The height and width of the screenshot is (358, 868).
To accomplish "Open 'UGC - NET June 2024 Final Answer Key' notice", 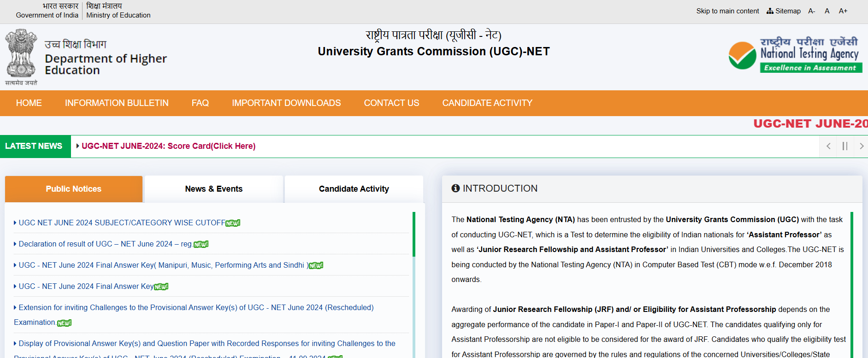I will (x=86, y=286).
